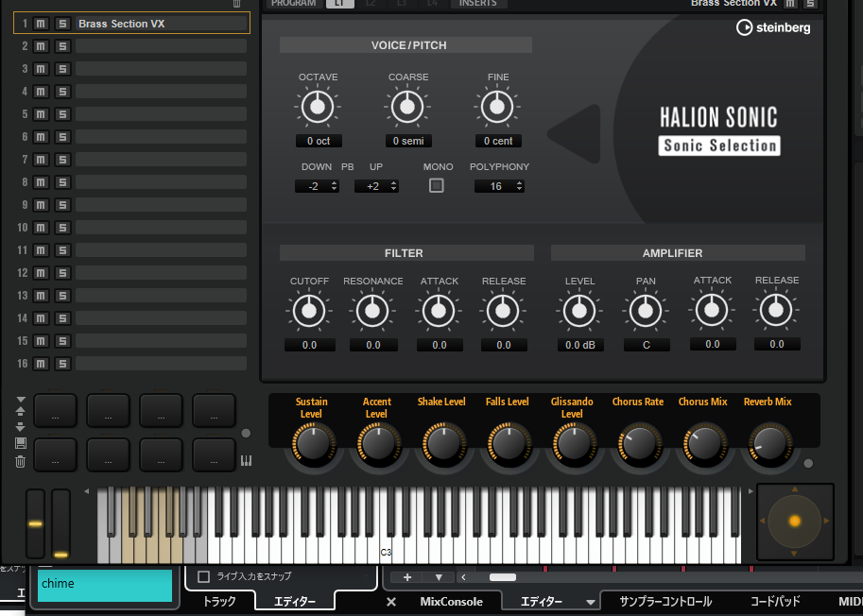Open the INSERTS tab
This screenshot has width=863, height=616.
pos(478,3)
